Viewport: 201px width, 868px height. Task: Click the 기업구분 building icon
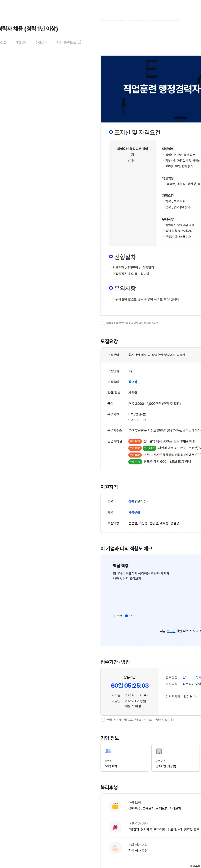(159, 751)
